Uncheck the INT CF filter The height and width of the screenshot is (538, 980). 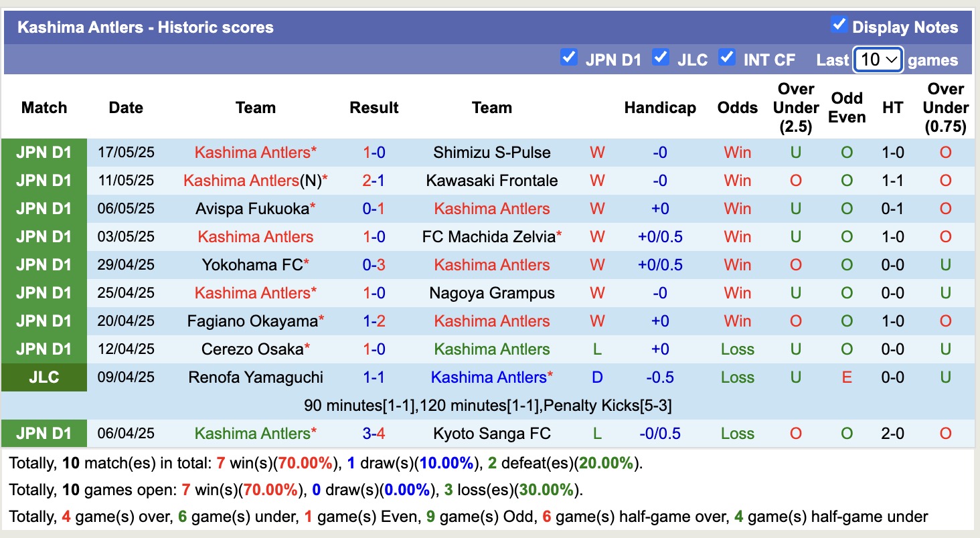point(726,58)
